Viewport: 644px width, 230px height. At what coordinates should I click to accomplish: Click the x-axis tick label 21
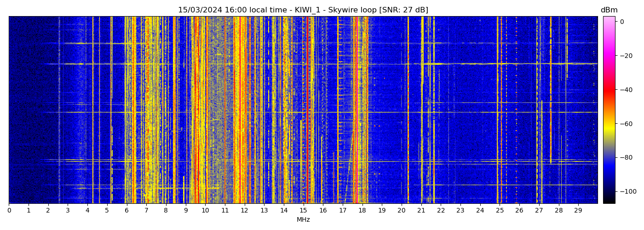tap(421, 210)
